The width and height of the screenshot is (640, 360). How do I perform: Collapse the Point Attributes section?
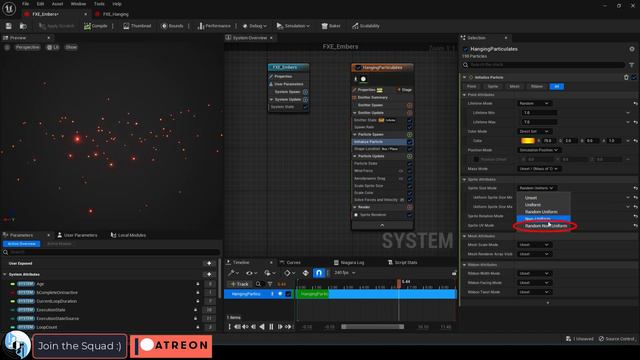464,95
